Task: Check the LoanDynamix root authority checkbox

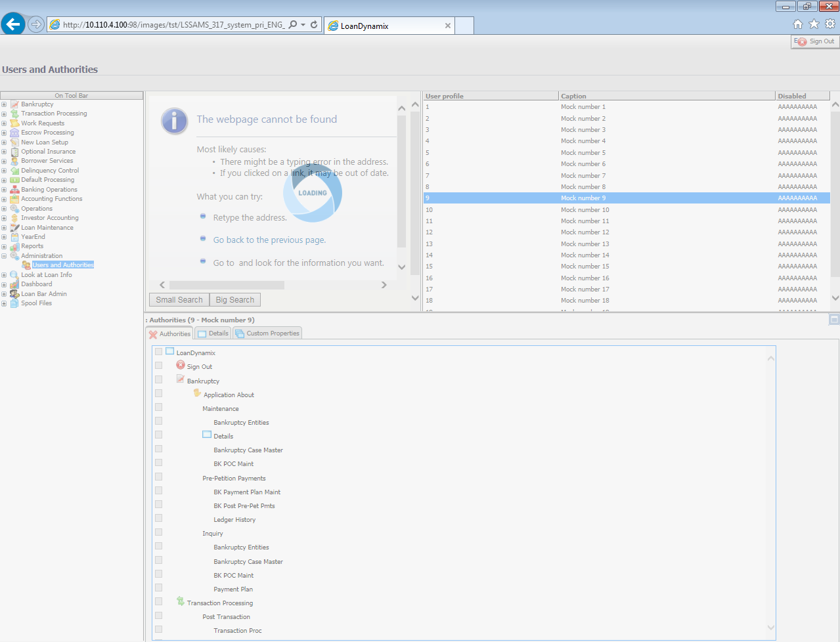Action: [x=158, y=352]
